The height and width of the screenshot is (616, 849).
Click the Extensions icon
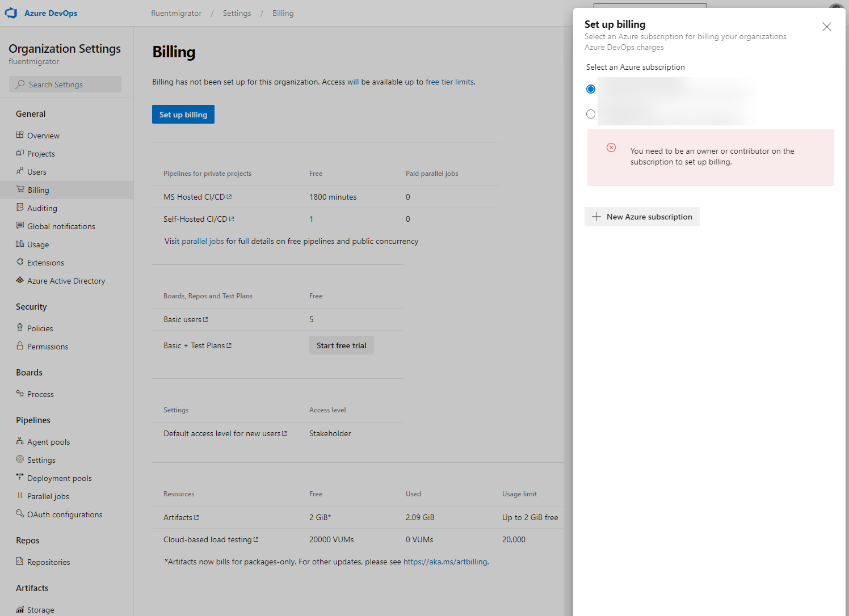tap(20, 262)
